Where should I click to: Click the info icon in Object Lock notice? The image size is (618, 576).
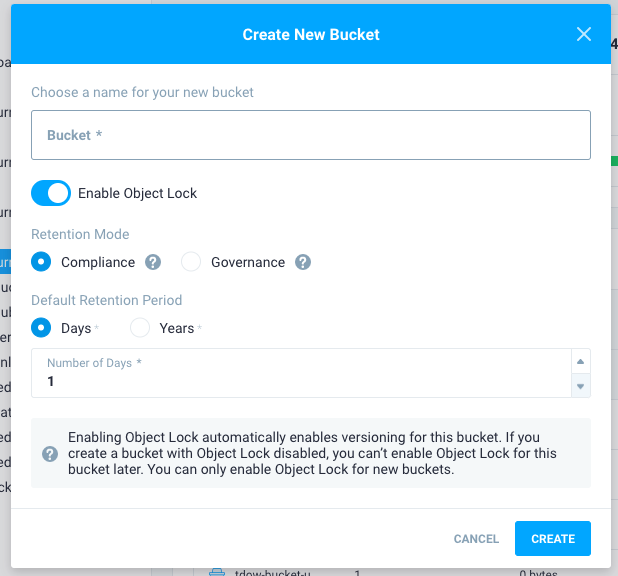point(50,454)
